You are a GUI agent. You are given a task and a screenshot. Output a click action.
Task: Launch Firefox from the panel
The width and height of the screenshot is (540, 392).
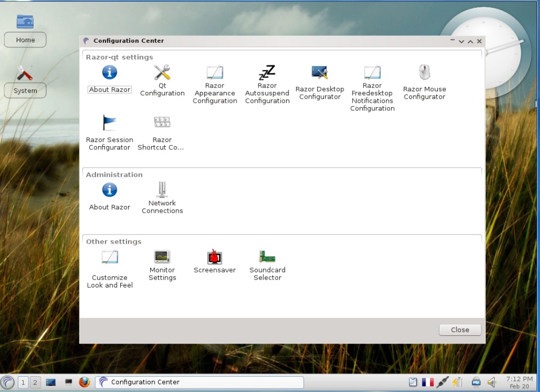point(85,382)
